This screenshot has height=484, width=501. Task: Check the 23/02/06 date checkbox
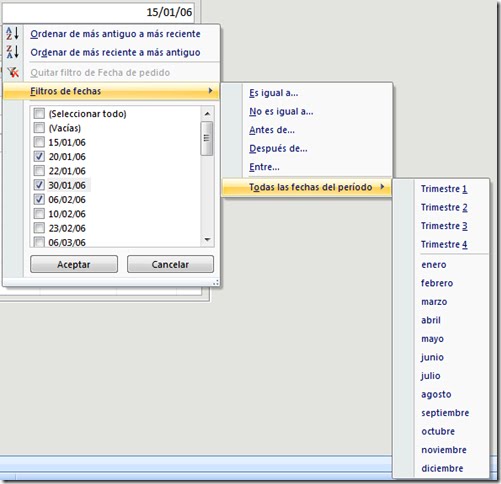[39, 228]
